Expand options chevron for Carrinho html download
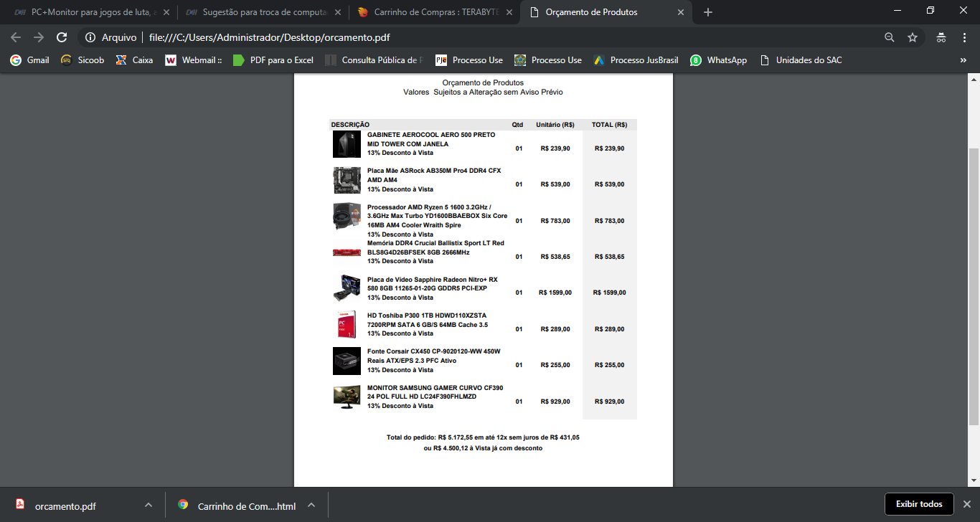 (x=311, y=505)
